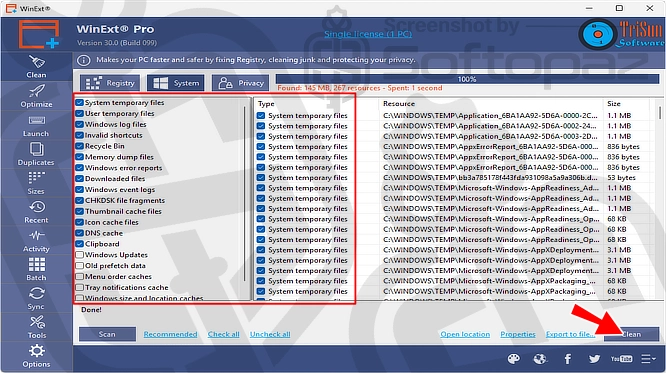The height and width of the screenshot is (373, 666).
Task: Click the category list vertical scrollbar
Action: click(245, 193)
